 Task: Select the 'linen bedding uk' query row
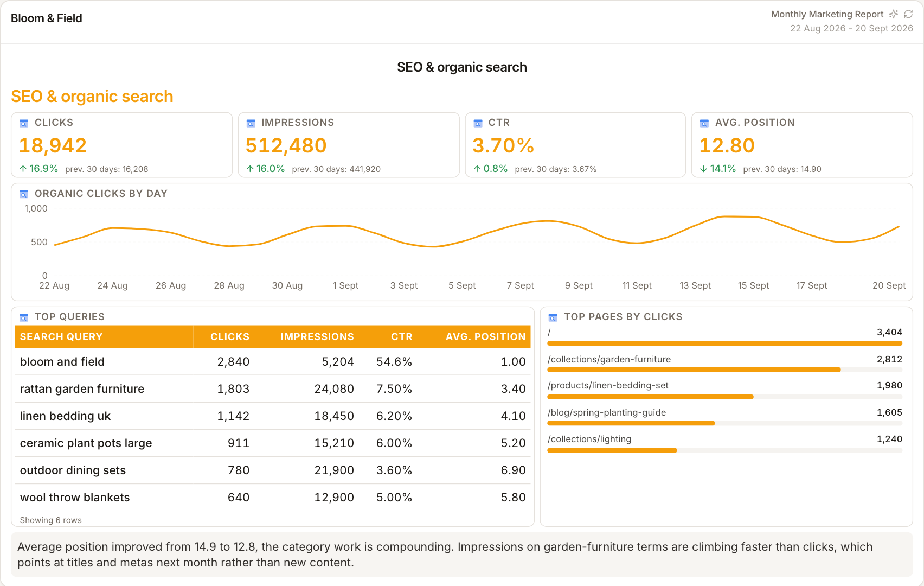point(273,416)
